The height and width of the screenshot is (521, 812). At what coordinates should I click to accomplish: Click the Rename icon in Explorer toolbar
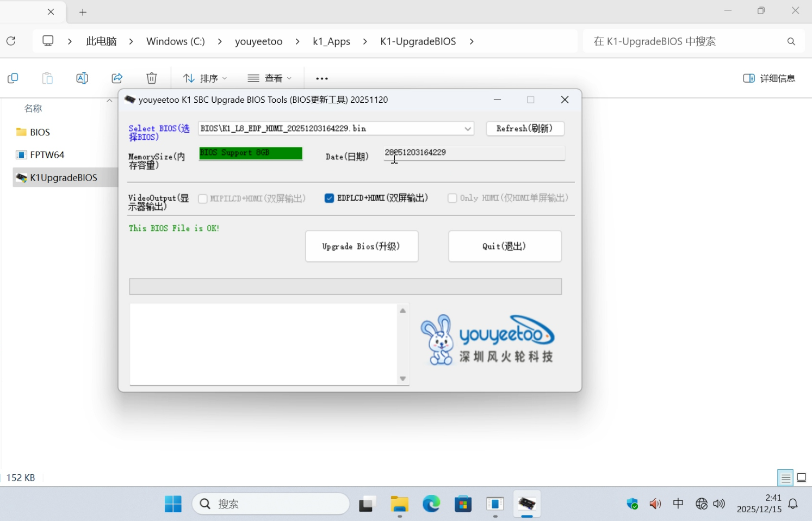tap(82, 78)
